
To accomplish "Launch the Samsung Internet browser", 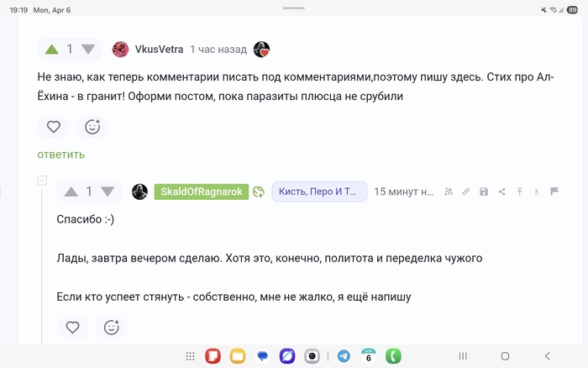I will tap(287, 356).
